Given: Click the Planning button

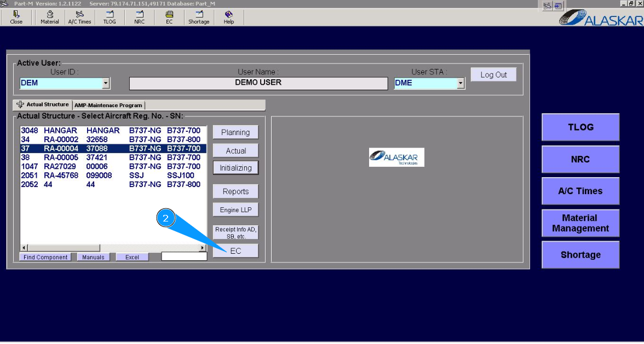Looking at the screenshot, I should 235,132.
